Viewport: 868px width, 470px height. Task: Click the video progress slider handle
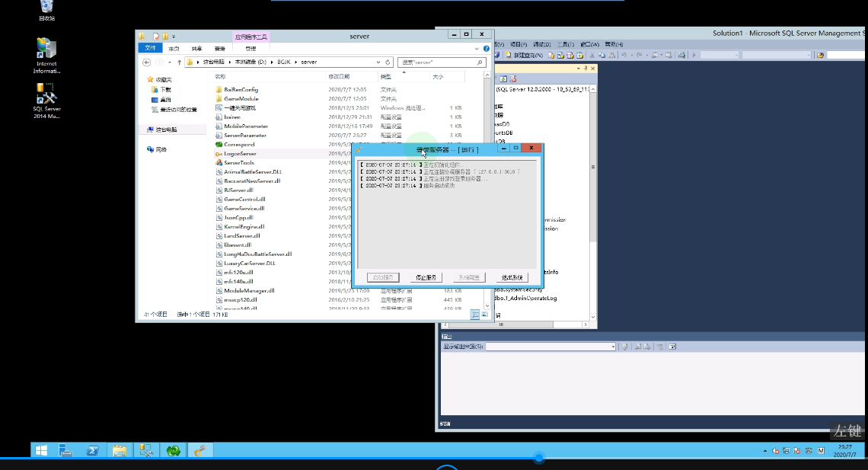coord(539,458)
